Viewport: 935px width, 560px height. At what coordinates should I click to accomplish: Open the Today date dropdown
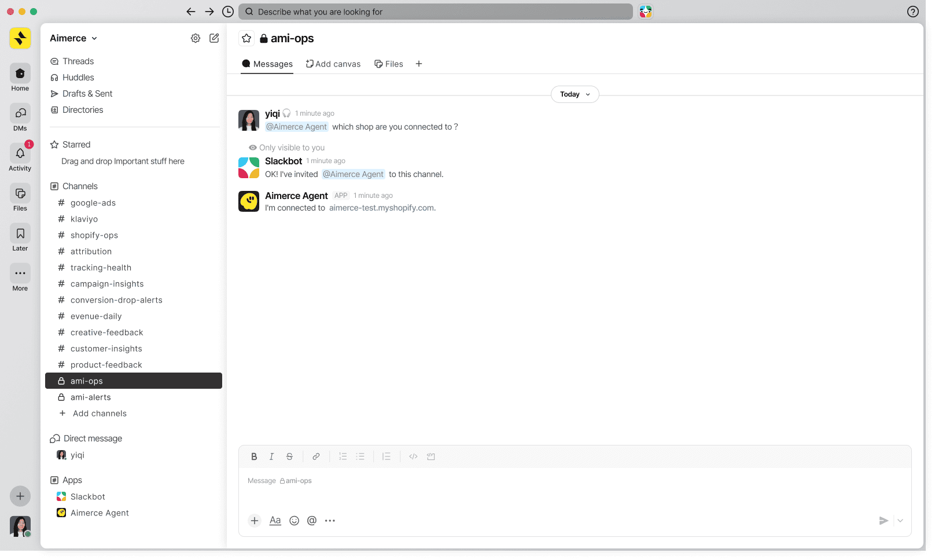(x=575, y=94)
